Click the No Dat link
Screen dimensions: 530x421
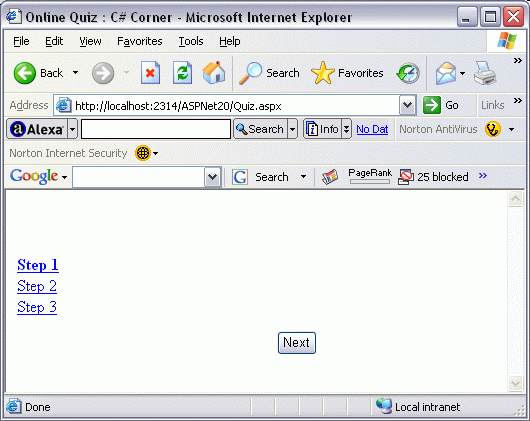click(372, 129)
